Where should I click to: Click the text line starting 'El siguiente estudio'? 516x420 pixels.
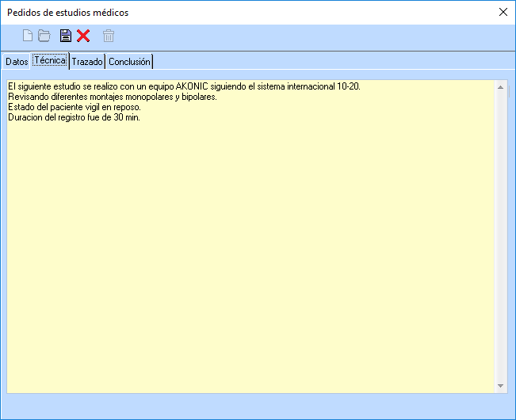point(184,86)
